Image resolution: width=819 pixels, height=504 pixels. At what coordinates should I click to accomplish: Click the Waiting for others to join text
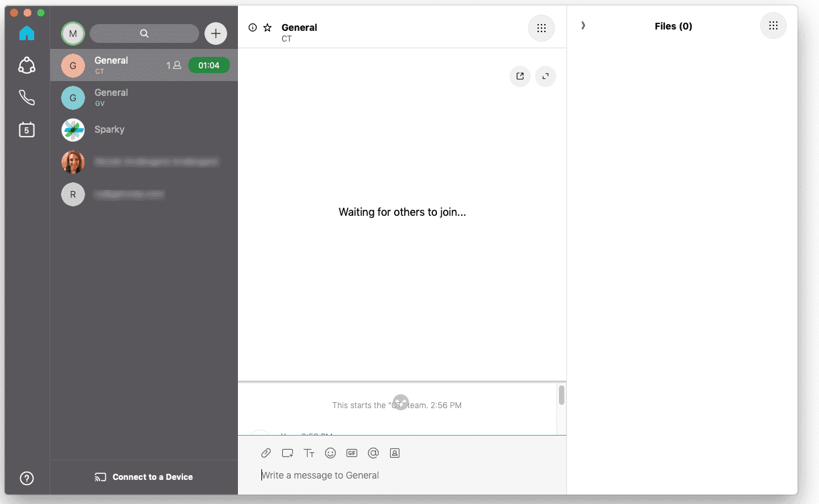pos(402,212)
